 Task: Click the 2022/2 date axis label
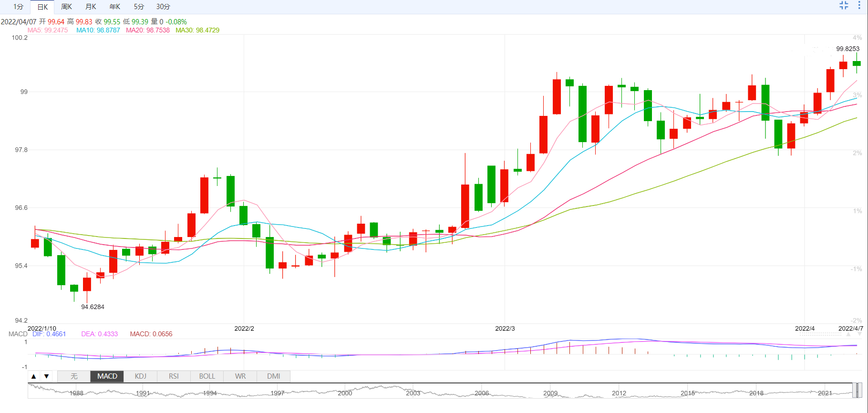click(244, 329)
